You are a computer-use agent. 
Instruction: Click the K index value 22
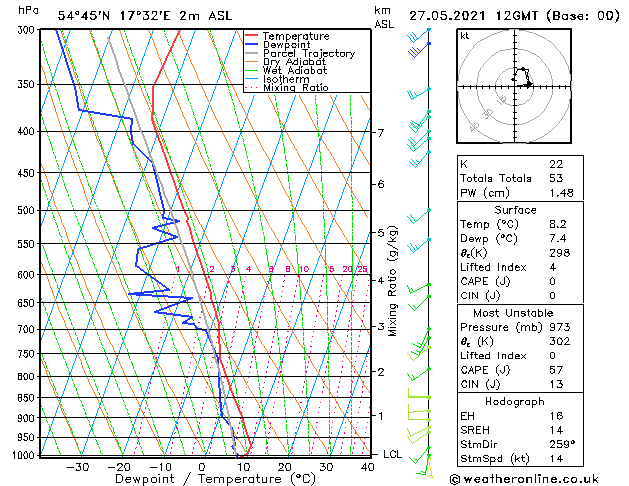point(556,164)
